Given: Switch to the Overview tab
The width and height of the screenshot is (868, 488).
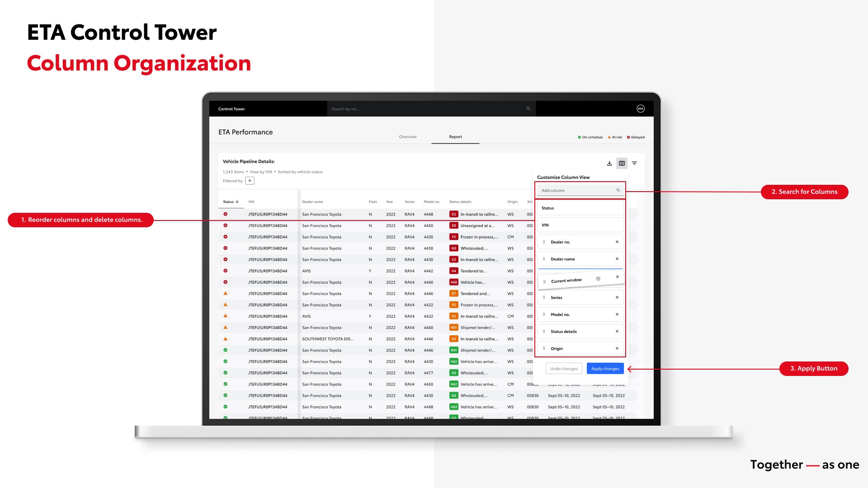Looking at the screenshot, I should 408,137.
